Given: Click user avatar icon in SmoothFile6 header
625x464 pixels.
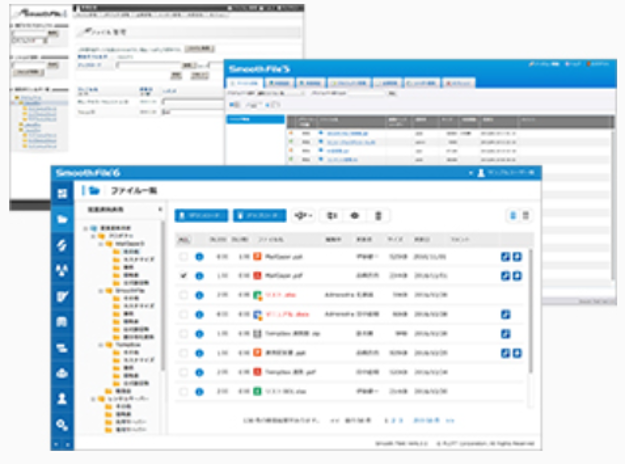Looking at the screenshot, I should [x=481, y=173].
